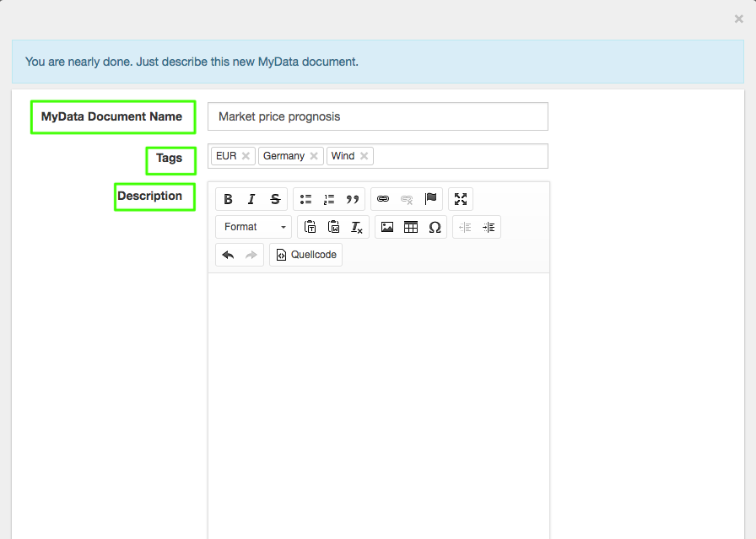Apply italic text style

coord(251,199)
